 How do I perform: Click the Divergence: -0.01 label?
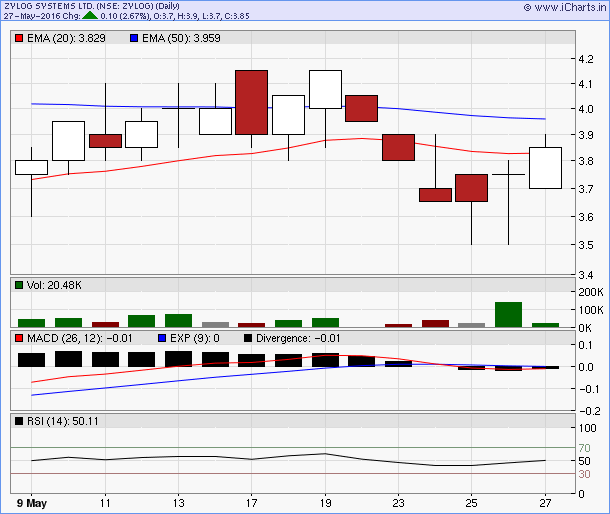pyautogui.click(x=298, y=338)
